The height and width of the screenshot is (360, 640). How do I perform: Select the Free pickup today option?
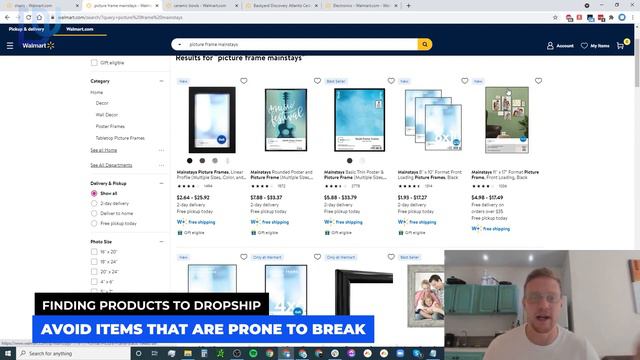[94, 223]
